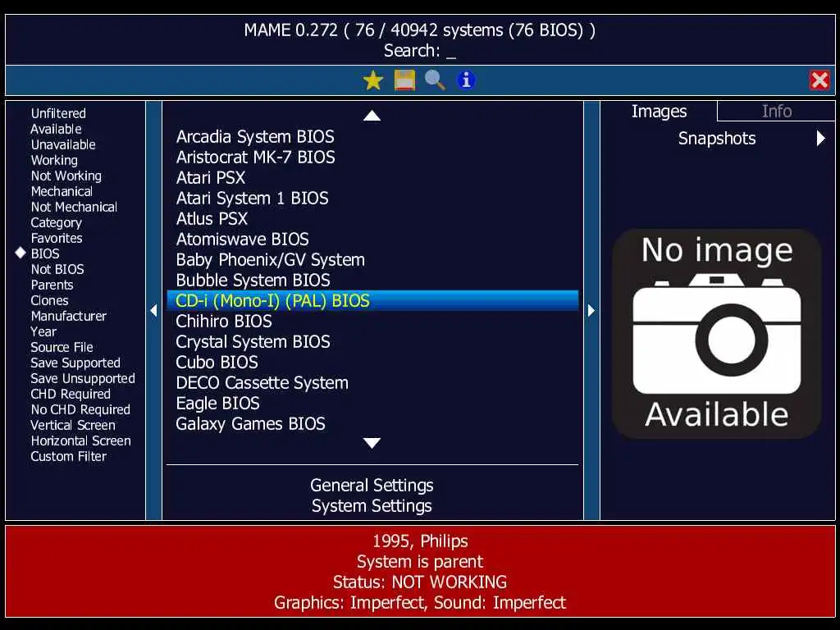Click the No image Available snapshot placeholder
Screen dimensions: 840x630
[717, 333]
